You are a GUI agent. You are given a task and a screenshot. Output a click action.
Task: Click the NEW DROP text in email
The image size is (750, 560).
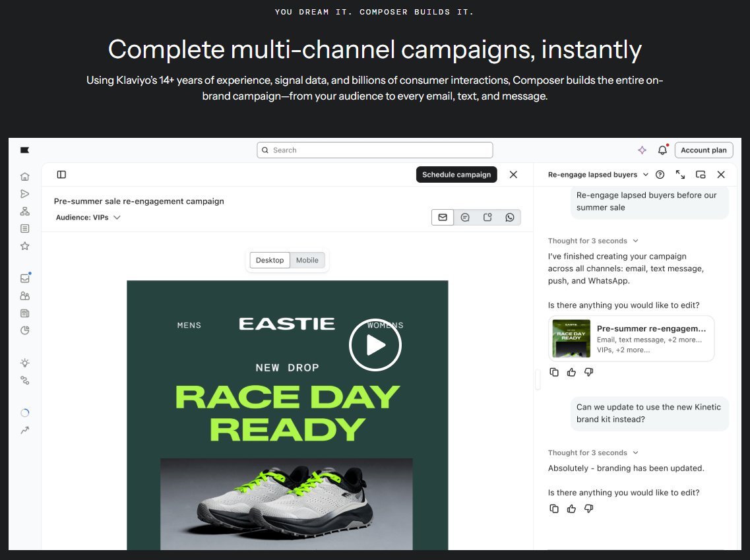coord(287,368)
